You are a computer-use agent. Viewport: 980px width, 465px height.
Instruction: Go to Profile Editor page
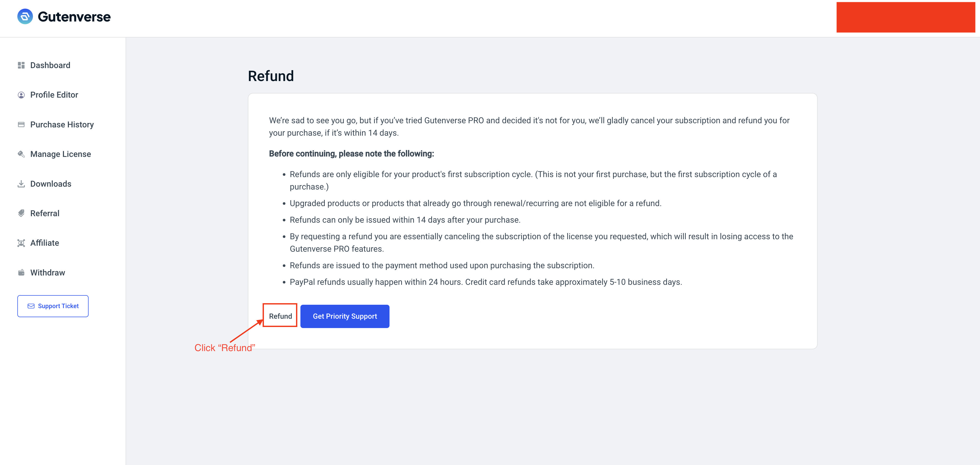[54, 95]
